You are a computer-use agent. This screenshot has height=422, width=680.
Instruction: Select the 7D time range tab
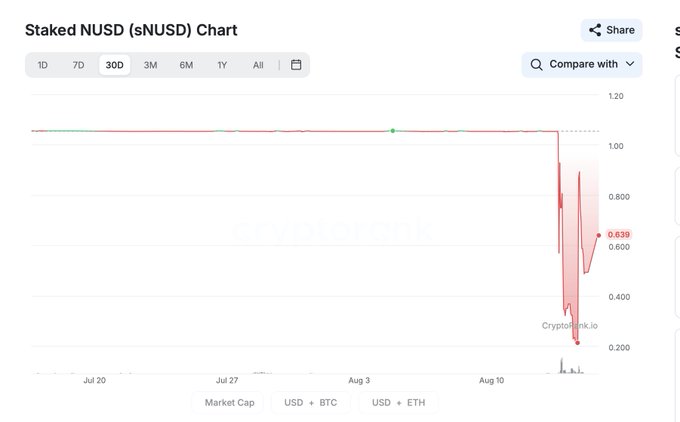pyautogui.click(x=78, y=65)
